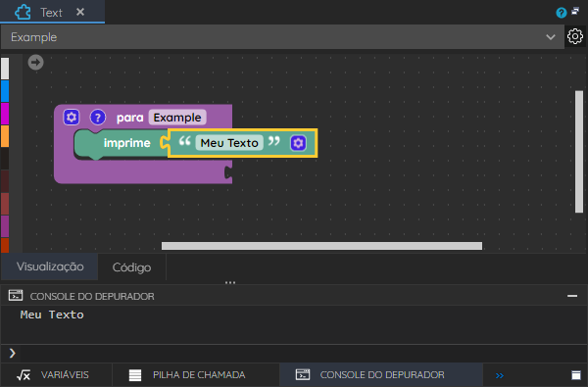This screenshot has width=588, height=387.
Task: Collapse the Console do Depurador panel
Action: coord(572,296)
